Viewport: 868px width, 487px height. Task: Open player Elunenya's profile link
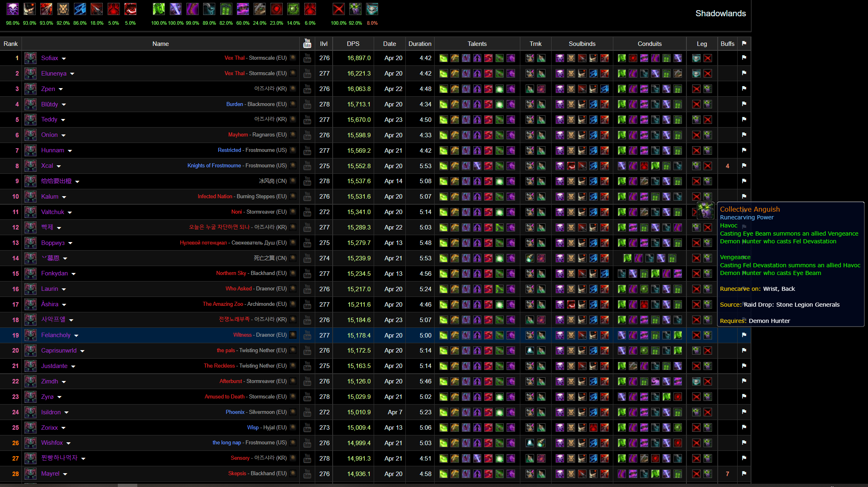click(x=54, y=74)
